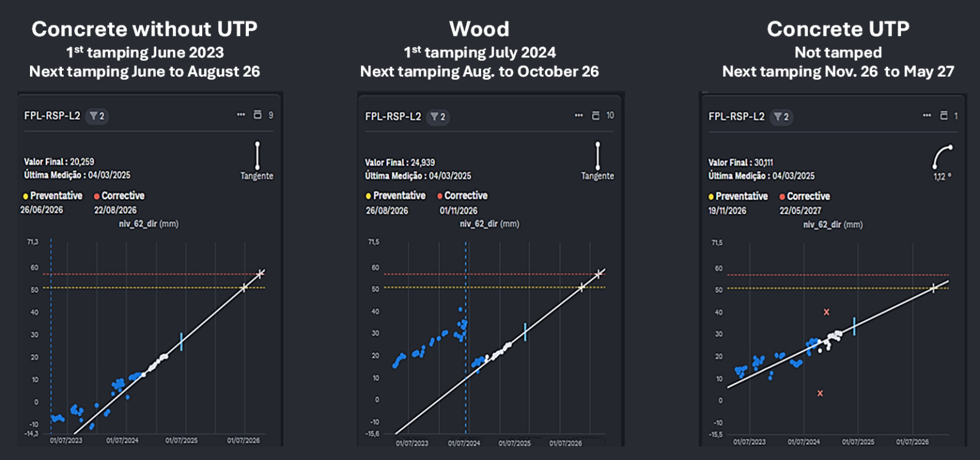Click the Tangente icon in Concrete without UTP panel
The width and height of the screenshot is (980, 460).
pyautogui.click(x=257, y=156)
